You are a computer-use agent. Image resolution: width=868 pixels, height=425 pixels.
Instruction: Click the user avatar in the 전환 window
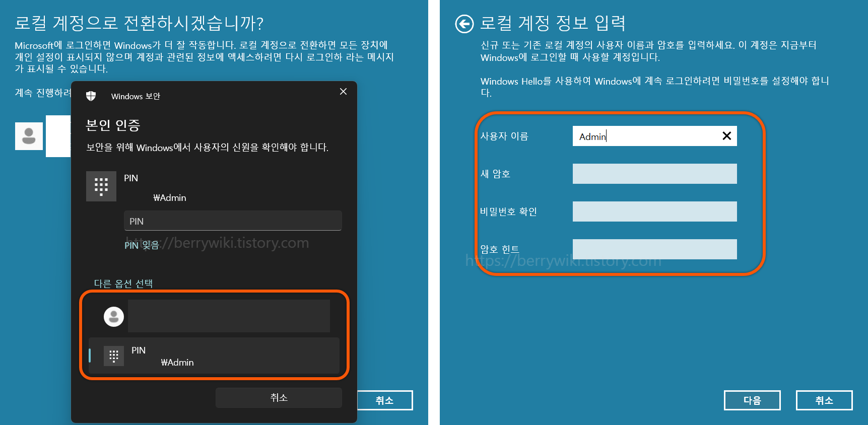coord(29,136)
